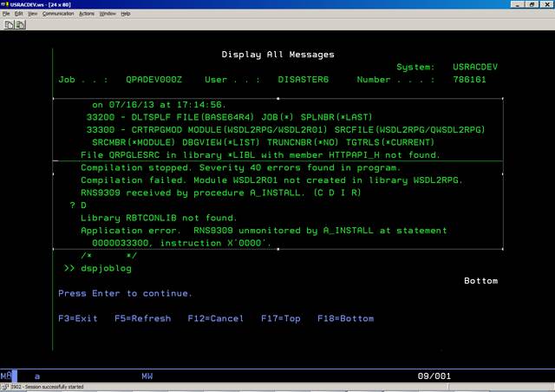This screenshot has height=392, width=555.
Task: Click the 'Compilation failed. Module WSDL2R01' message
Action: click(271, 180)
